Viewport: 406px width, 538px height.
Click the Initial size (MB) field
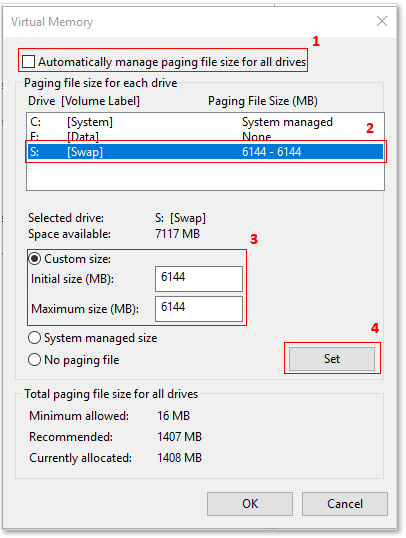click(199, 279)
